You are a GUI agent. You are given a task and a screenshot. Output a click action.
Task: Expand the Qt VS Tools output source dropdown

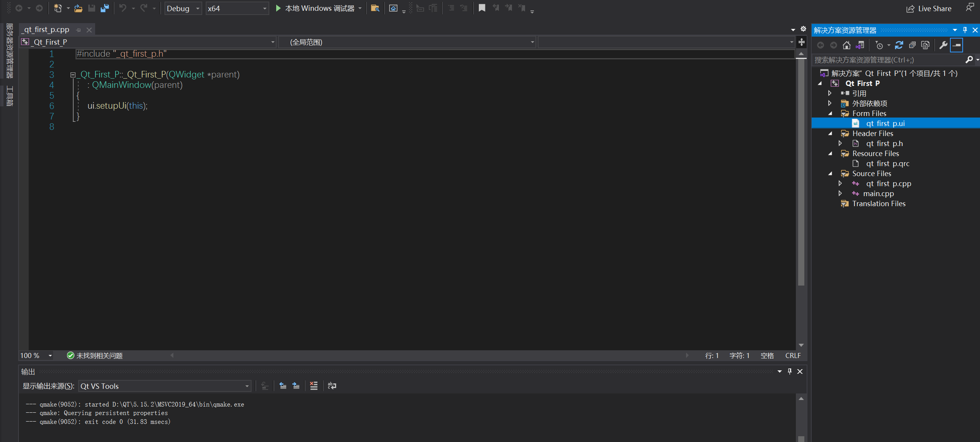click(247, 386)
